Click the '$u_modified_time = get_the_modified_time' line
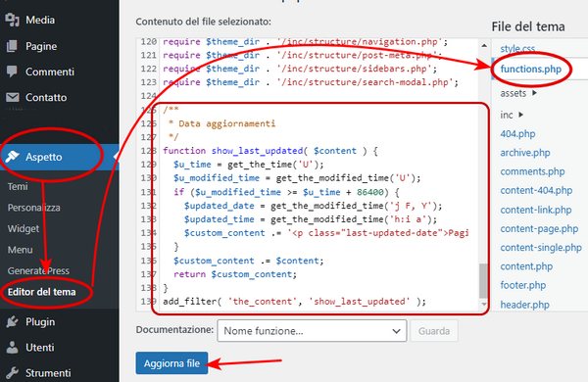Image resolution: width=588 pixels, height=382 pixels. coord(297,177)
